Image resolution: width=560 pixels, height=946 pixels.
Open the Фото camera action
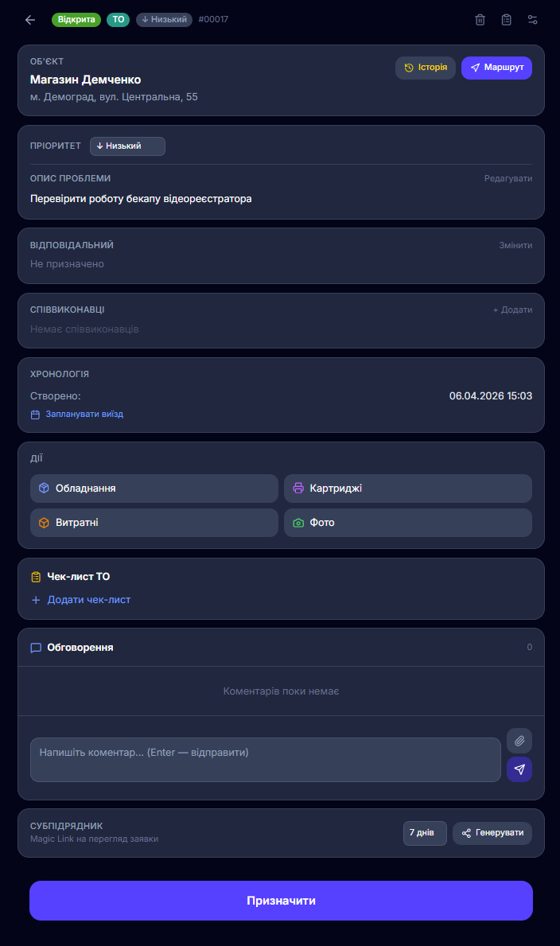(408, 523)
